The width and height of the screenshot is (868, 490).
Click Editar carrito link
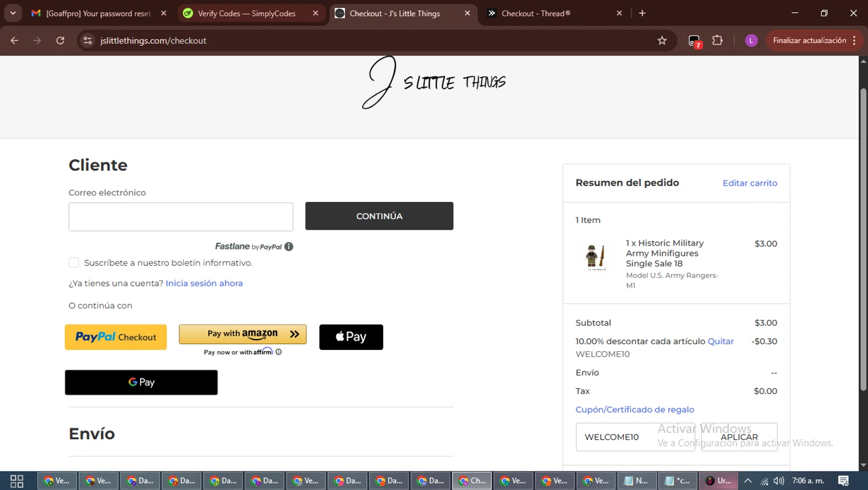[750, 183]
